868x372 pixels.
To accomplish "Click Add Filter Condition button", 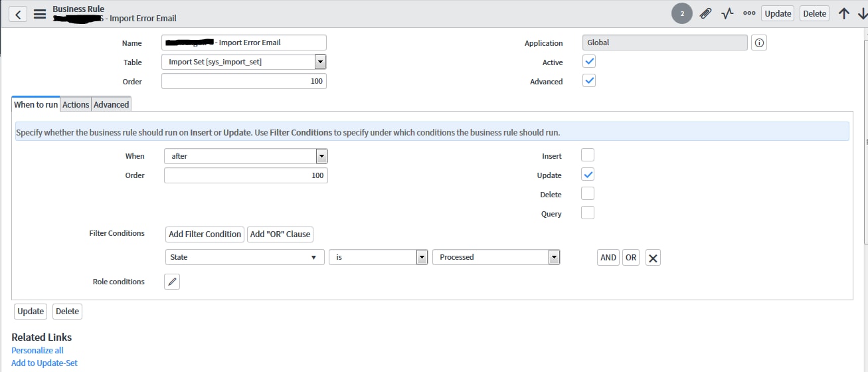I will pyautogui.click(x=205, y=234).
